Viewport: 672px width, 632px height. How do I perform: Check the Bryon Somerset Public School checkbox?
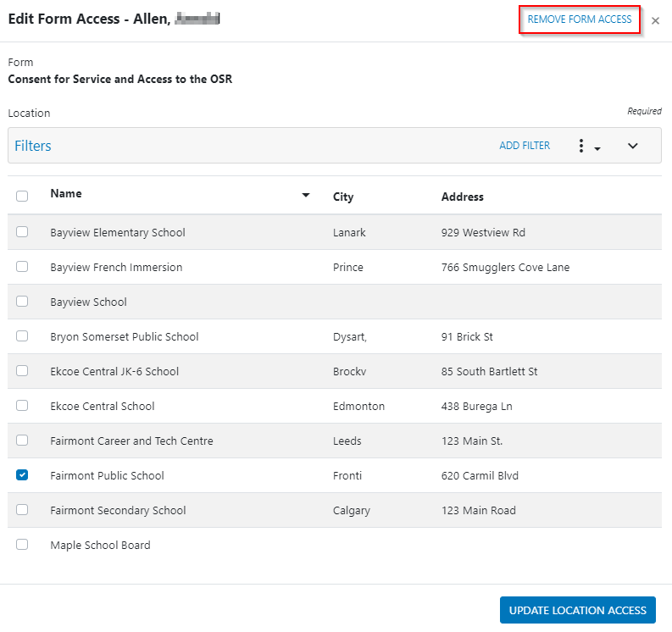[x=22, y=336]
